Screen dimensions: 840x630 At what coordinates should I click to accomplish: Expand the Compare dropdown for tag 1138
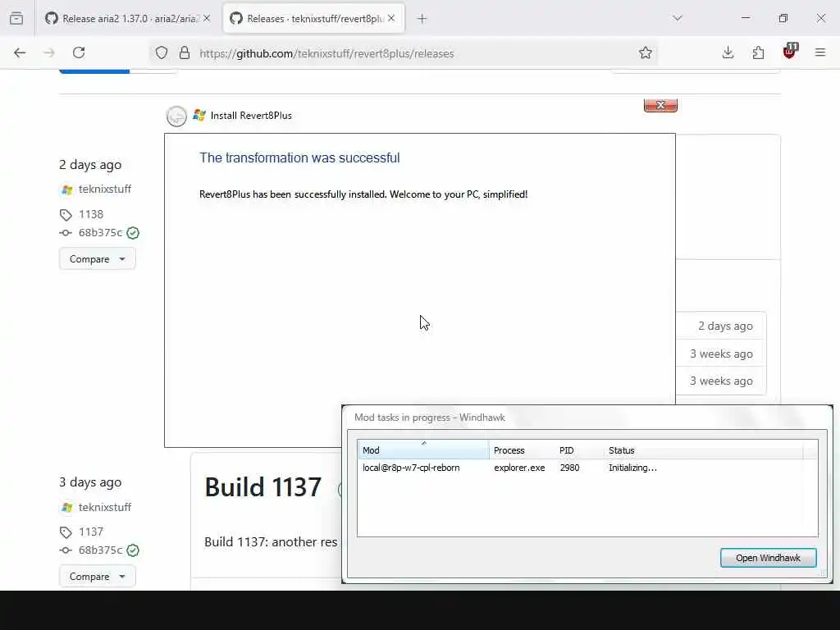[x=98, y=258]
